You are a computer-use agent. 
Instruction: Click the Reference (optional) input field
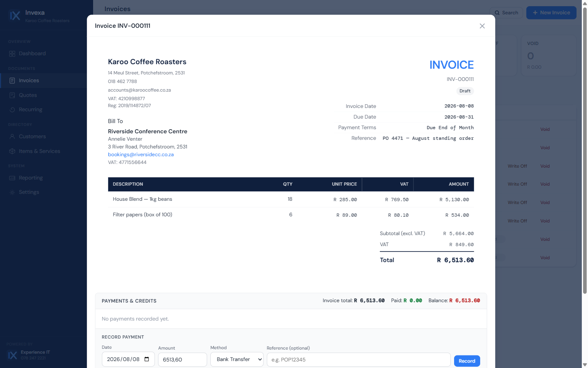point(359,360)
